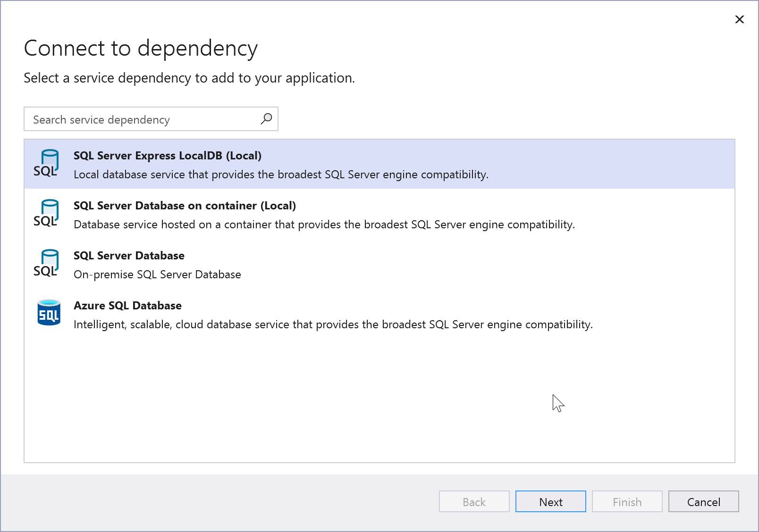Click the Azure SQL Database description text
Screen dimensions: 759x532
[x=333, y=324]
